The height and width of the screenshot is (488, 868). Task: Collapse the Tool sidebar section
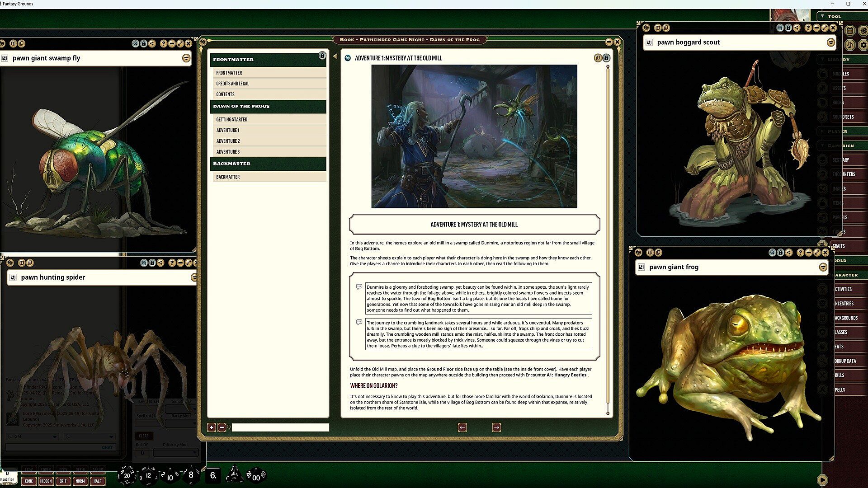823,16
